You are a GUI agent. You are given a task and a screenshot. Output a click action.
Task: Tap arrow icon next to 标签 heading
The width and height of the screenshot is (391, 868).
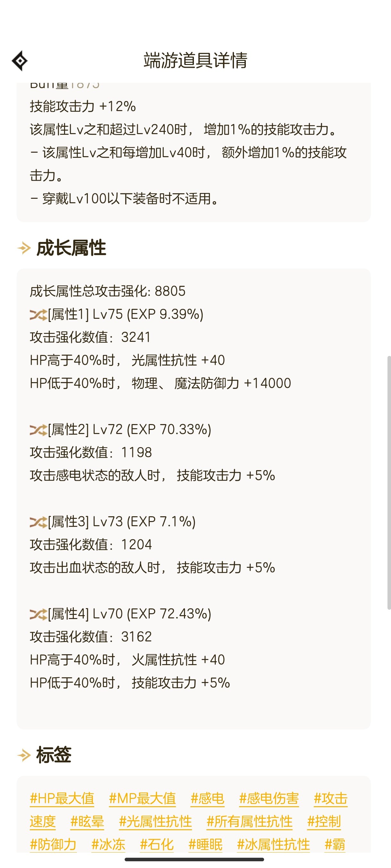24,755
